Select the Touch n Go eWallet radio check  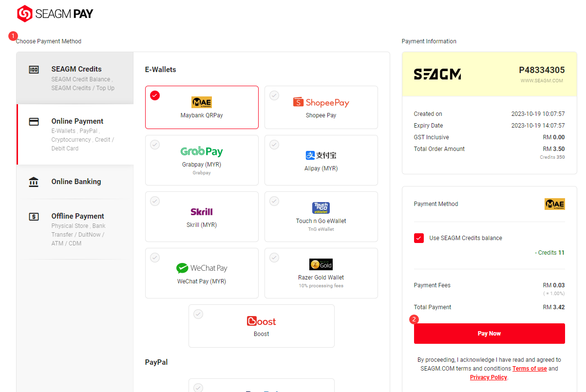[274, 201]
